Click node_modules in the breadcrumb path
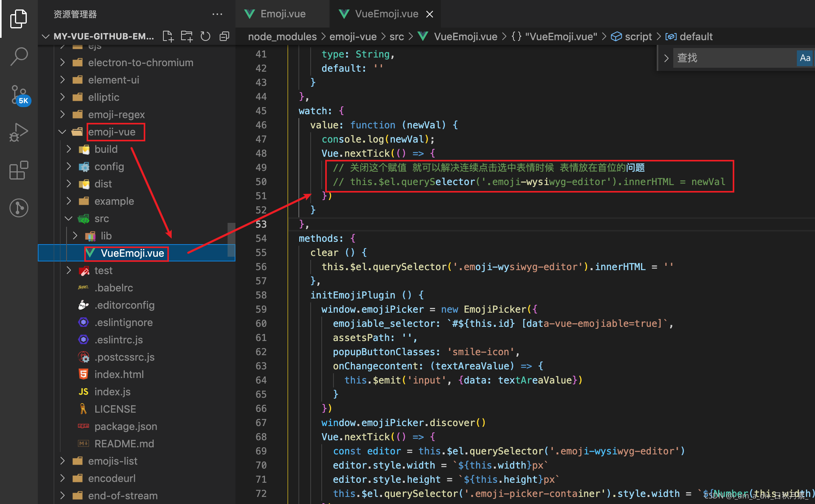The width and height of the screenshot is (815, 504). (x=282, y=37)
